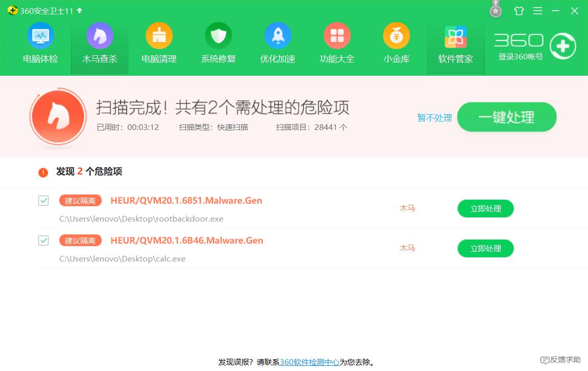Click the plus icon next to 登录360帐号

(563, 46)
